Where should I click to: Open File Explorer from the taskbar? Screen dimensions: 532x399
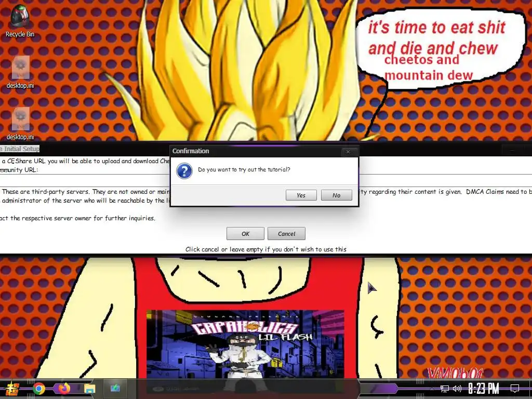(90, 389)
